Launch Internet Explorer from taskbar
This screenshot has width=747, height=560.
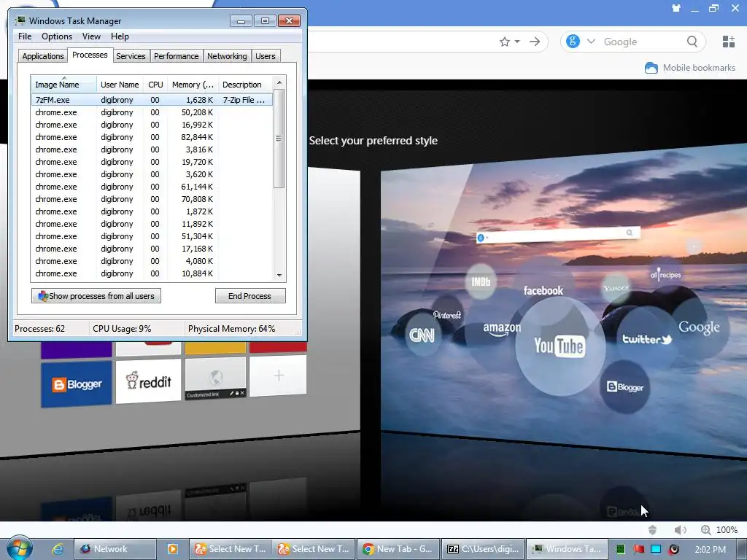(57, 549)
